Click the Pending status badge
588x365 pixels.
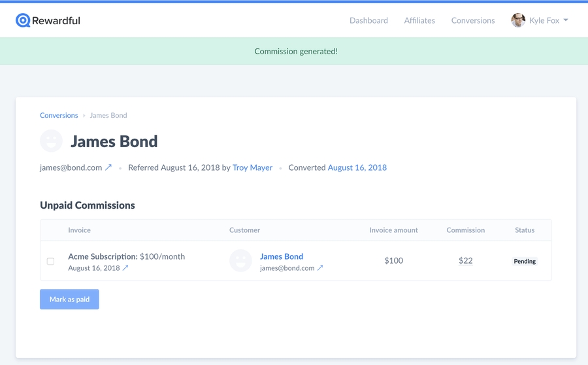click(525, 261)
